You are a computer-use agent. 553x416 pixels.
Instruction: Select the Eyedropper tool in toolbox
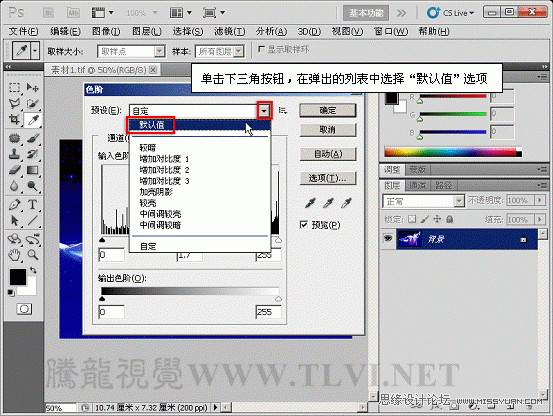[x=32, y=120]
